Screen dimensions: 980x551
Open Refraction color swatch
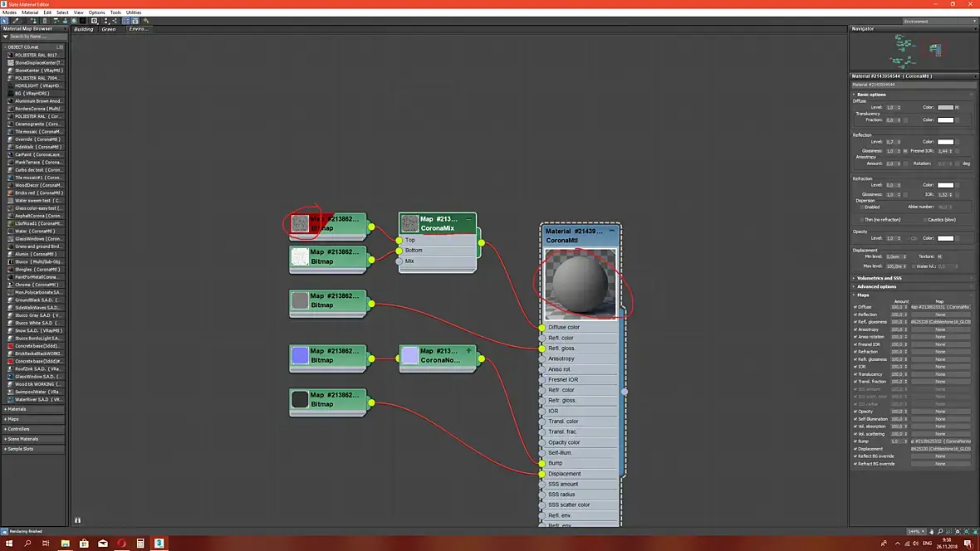(x=946, y=185)
